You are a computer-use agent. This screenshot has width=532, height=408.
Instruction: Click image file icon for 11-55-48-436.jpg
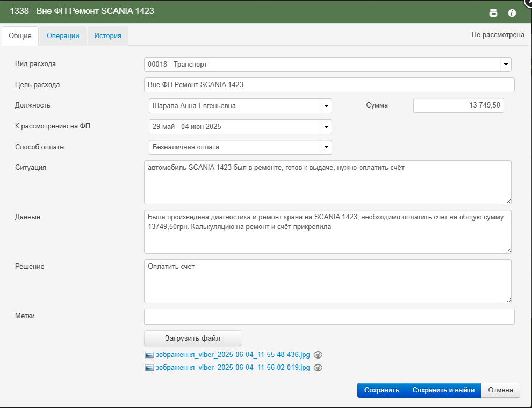click(149, 355)
